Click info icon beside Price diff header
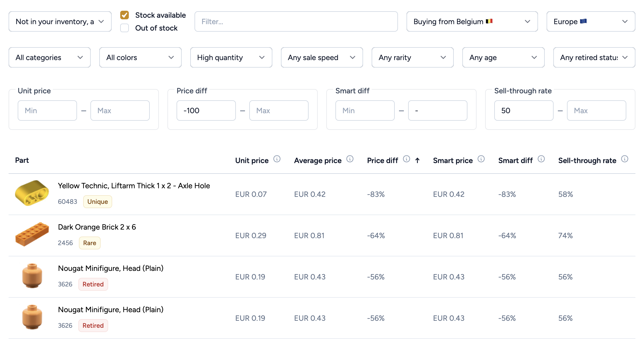644x339 pixels. pos(406,159)
